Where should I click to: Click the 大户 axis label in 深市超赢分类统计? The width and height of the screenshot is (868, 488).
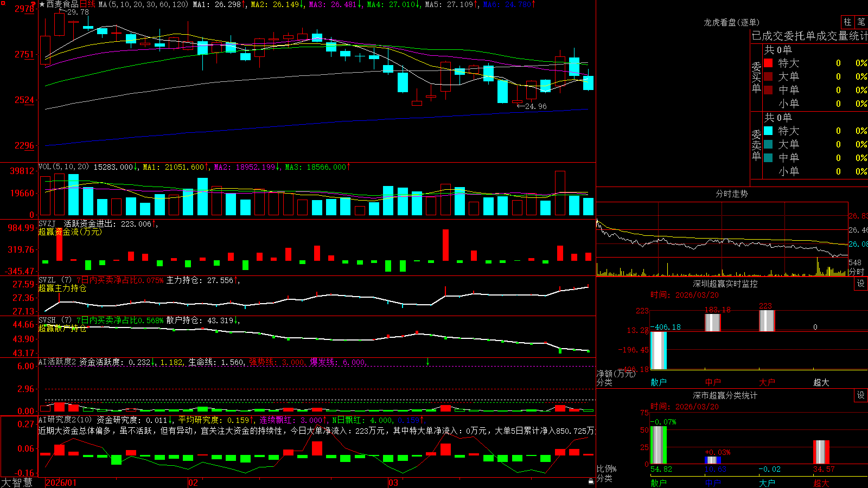pyautogui.click(x=767, y=483)
